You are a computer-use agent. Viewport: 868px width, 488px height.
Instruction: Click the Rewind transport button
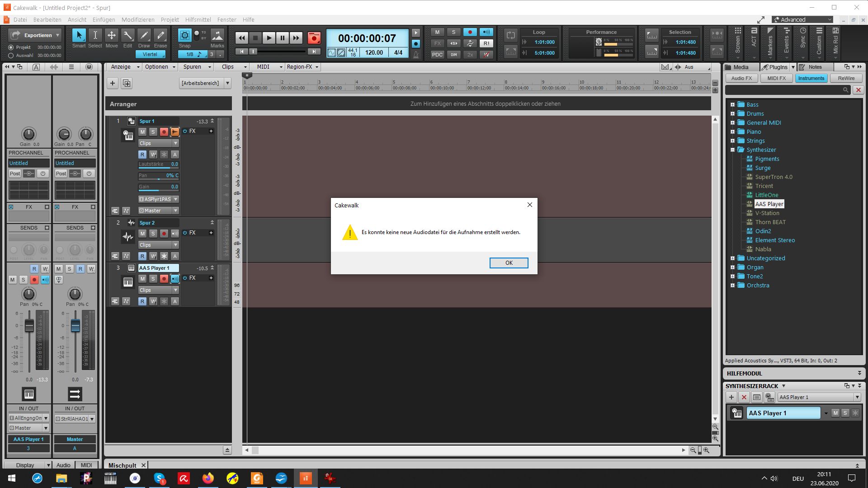(x=242, y=38)
